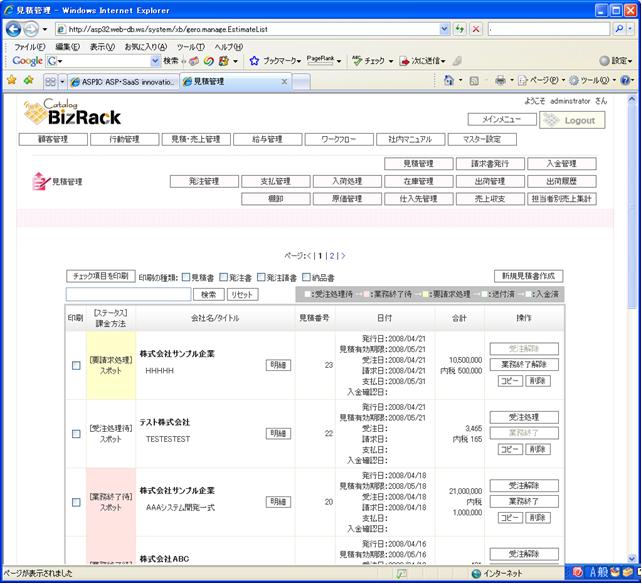Tick print checkbox for estimate number 20
This screenshot has width=642, height=584.
click(x=76, y=502)
